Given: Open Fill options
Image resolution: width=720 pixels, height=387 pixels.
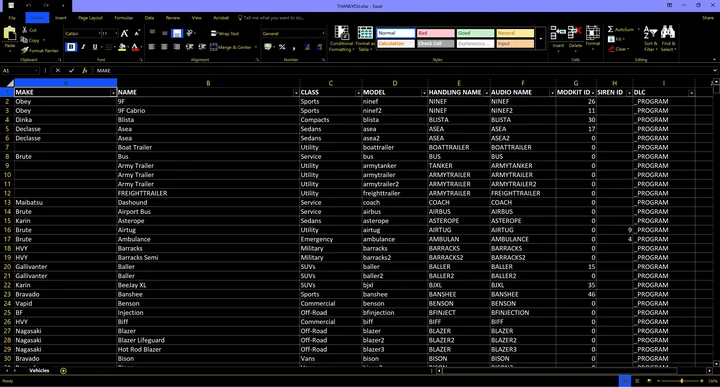Looking at the screenshot, I should pos(615,39).
